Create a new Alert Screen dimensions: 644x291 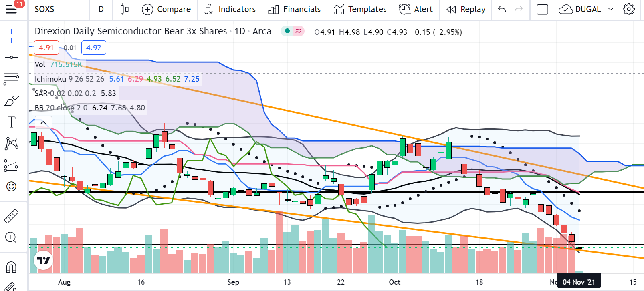coord(416,9)
